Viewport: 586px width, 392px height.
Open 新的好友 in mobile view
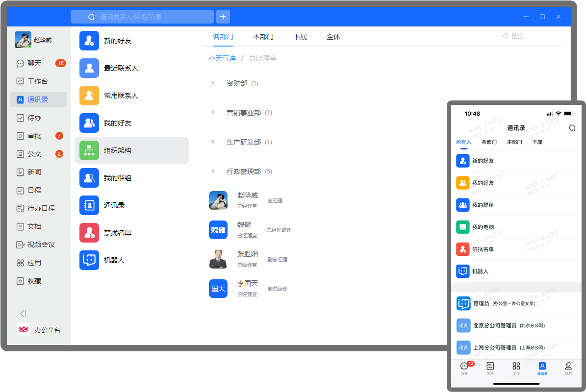point(516,161)
